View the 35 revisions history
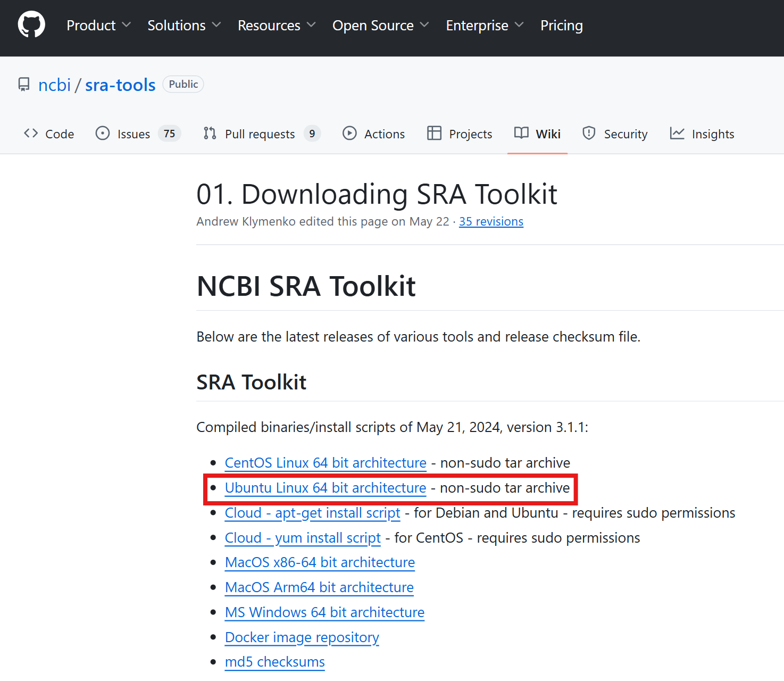Viewport: 784px width, 681px height. pos(491,221)
